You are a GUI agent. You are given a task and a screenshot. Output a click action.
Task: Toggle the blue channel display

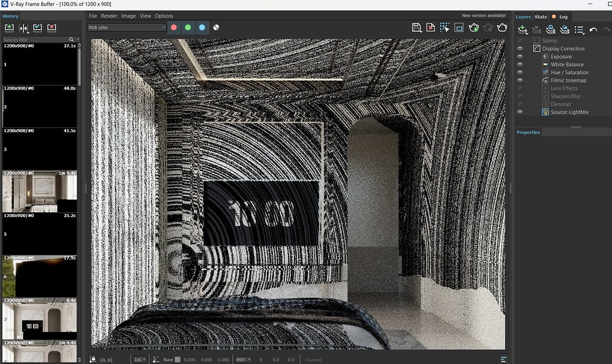tap(202, 27)
